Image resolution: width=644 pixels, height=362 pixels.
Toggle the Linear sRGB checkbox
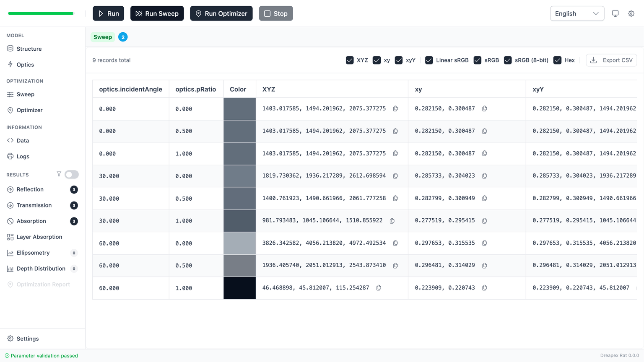[429, 60]
